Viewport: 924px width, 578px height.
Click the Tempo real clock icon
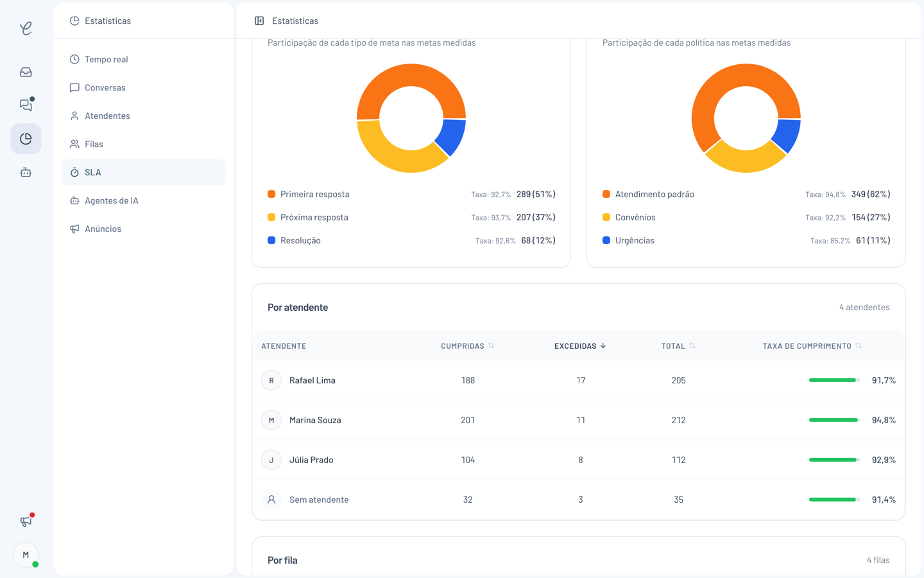74,59
